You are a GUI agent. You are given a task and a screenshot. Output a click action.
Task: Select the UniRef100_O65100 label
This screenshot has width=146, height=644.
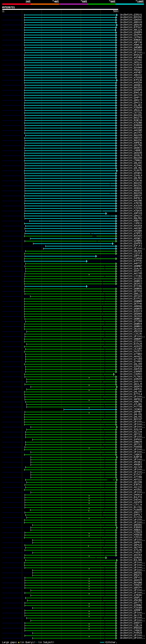coord(131,63)
